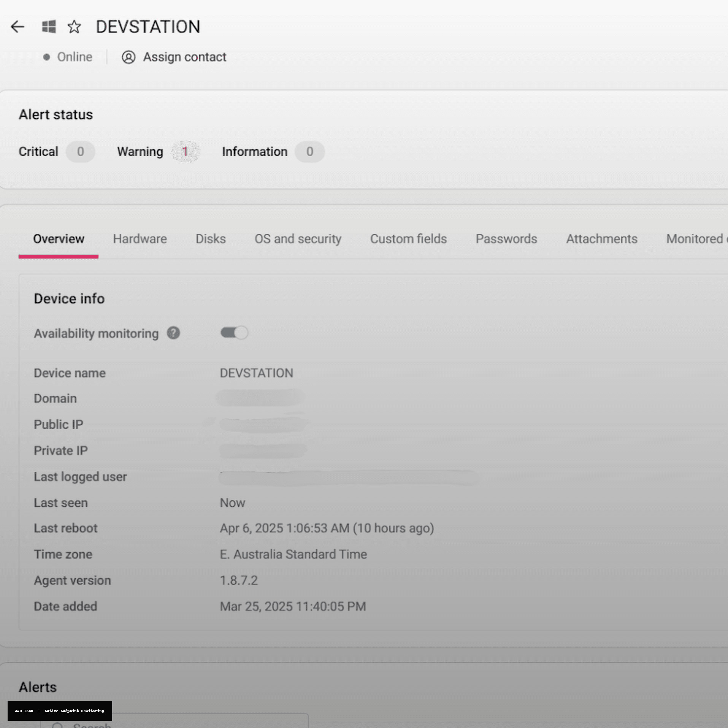728x728 pixels.
Task: Open the Warning alerts count badge
Action: (x=186, y=152)
